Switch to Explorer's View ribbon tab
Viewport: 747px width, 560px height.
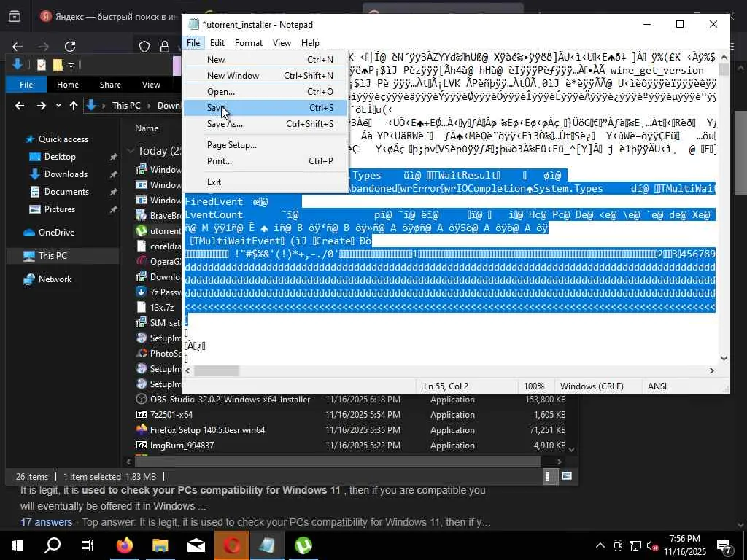[151, 85]
